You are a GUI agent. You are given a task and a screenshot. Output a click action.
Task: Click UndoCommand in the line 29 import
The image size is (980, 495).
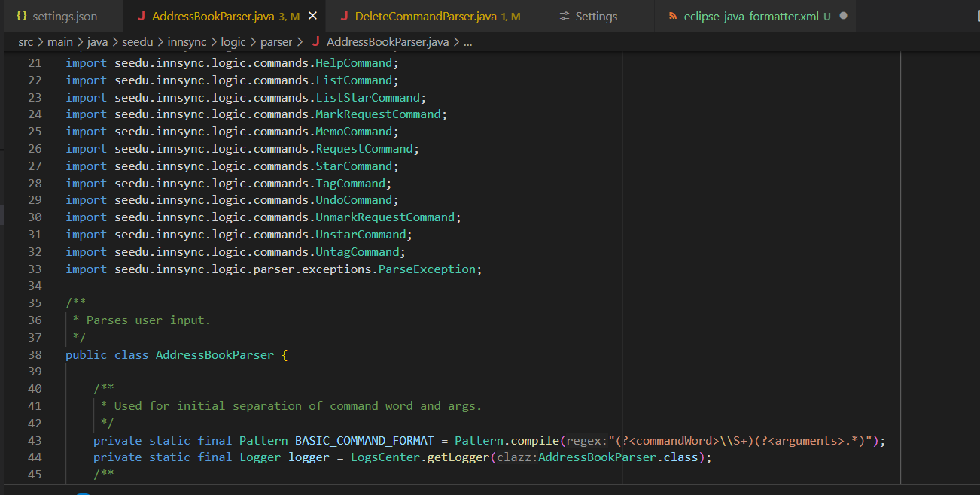[x=354, y=200]
